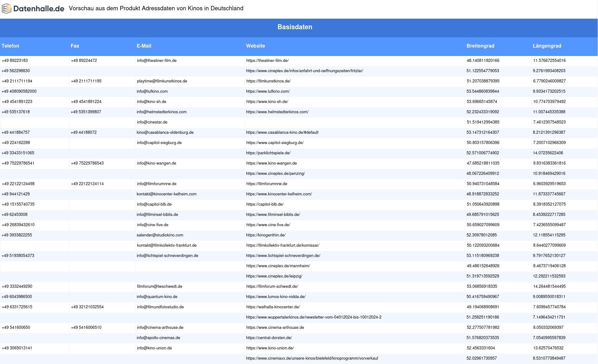Select fax number +49 5351399807
The image size is (598, 364).
(86, 112)
